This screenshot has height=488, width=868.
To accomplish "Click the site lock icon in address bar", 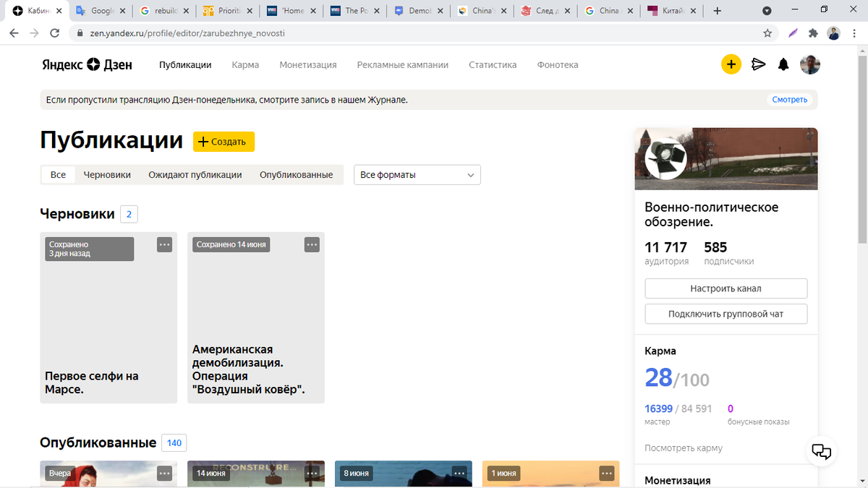I will tap(80, 33).
